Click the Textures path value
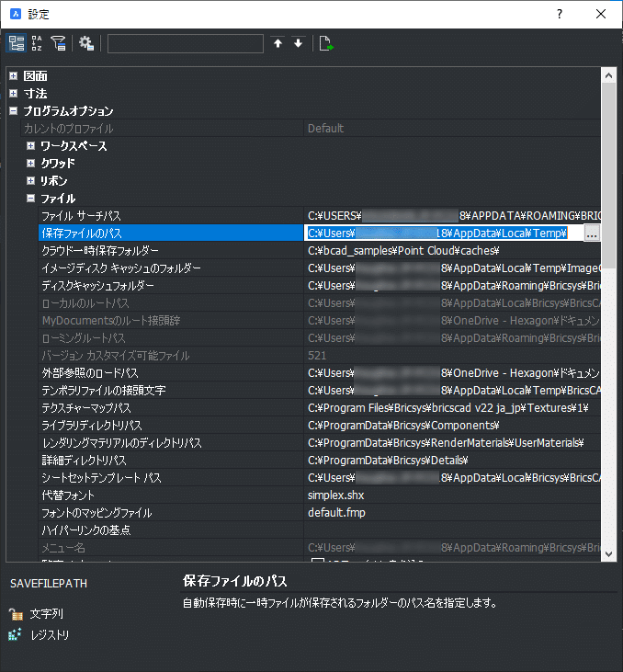 point(448,408)
